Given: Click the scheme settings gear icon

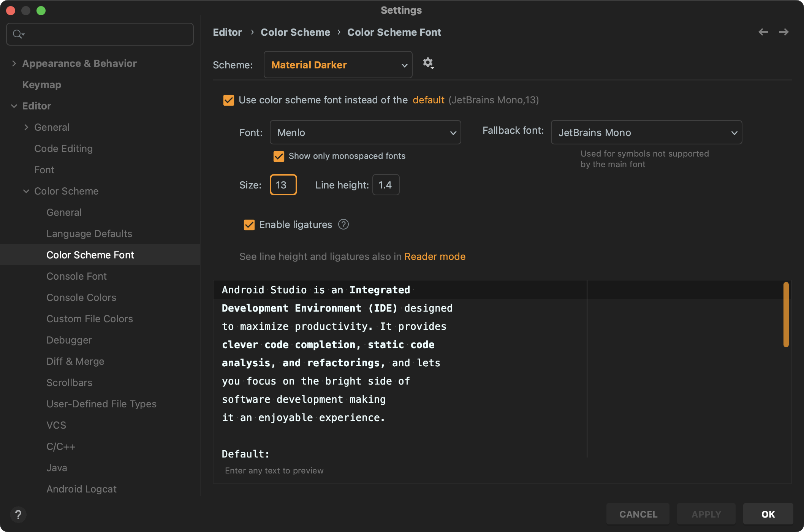Looking at the screenshot, I should [428, 63].
